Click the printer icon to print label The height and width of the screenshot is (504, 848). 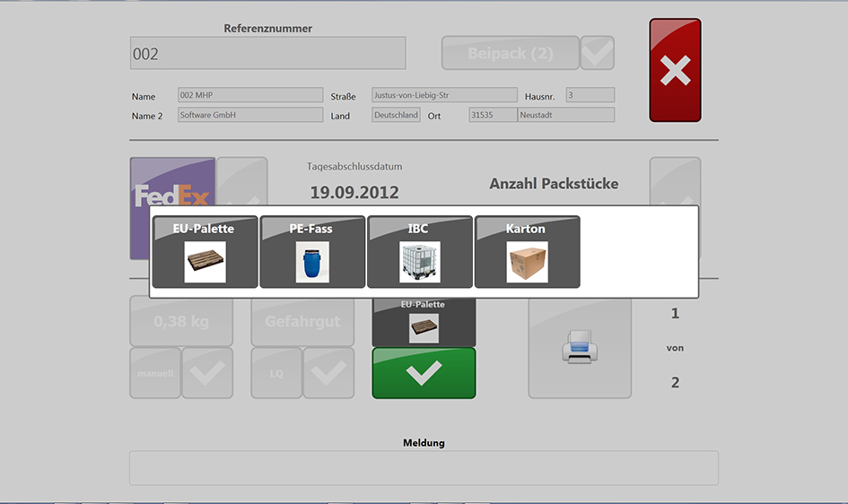point(579,347)
